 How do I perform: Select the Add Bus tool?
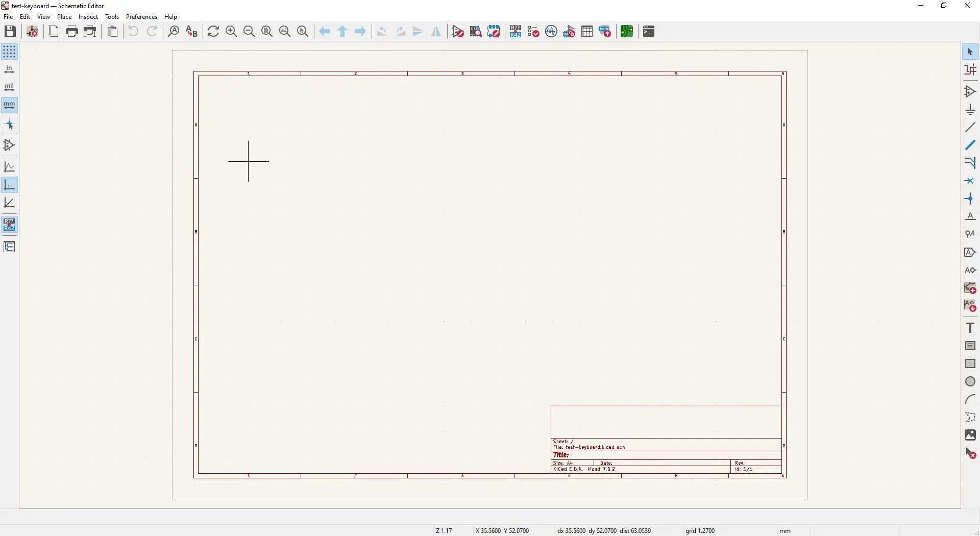[971, 146]
